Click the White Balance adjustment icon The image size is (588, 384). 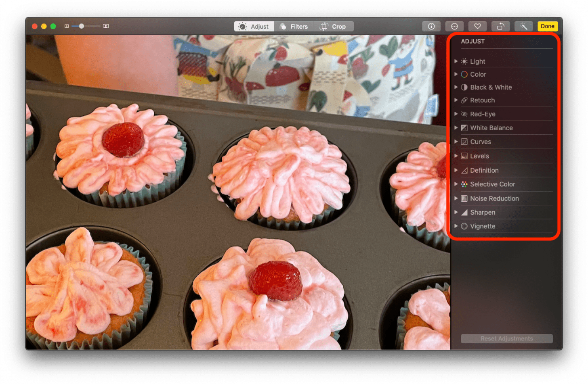tap(464, 127)
